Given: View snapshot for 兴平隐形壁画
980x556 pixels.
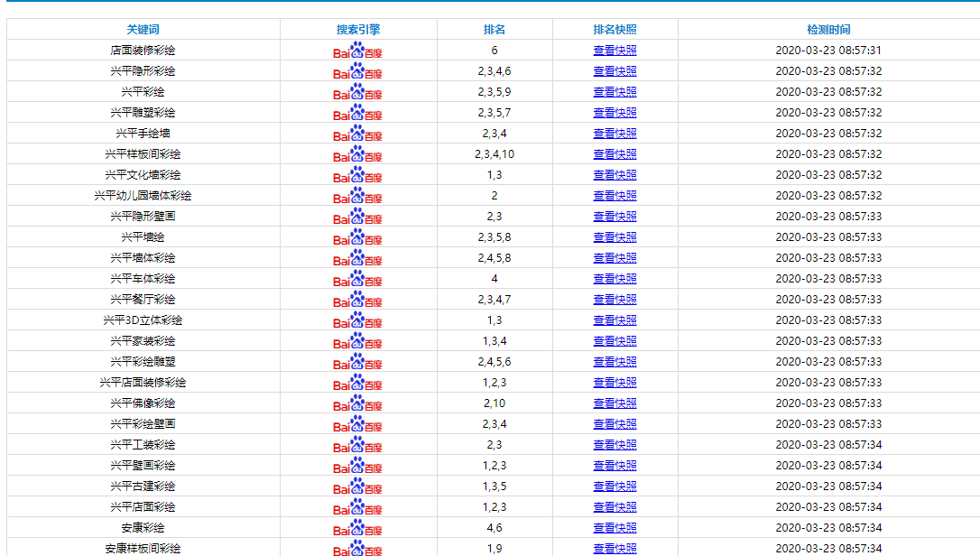Looking at the screenshot, I should [615, 217].
